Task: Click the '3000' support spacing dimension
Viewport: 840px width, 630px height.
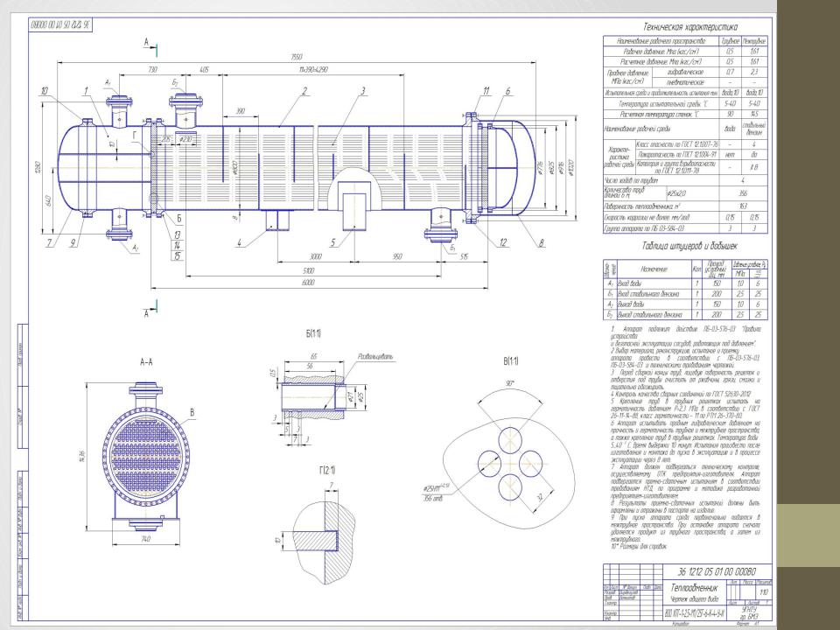Action: (316, 256)
